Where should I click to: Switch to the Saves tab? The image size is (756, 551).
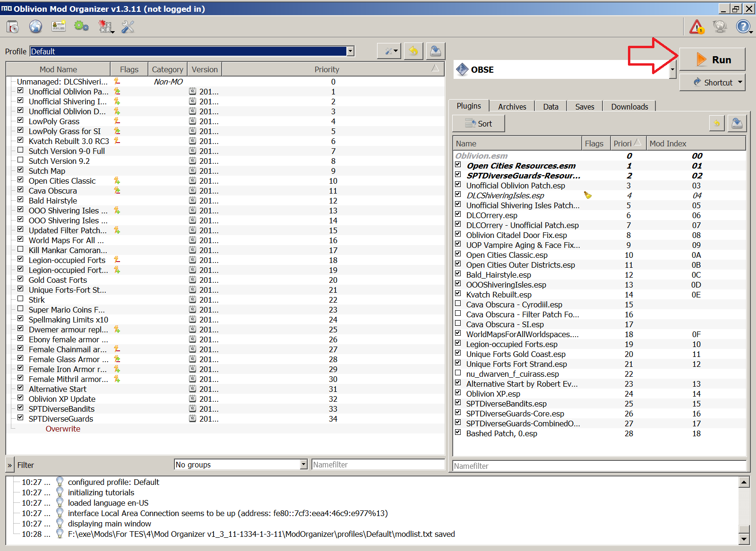pos(584,107)
